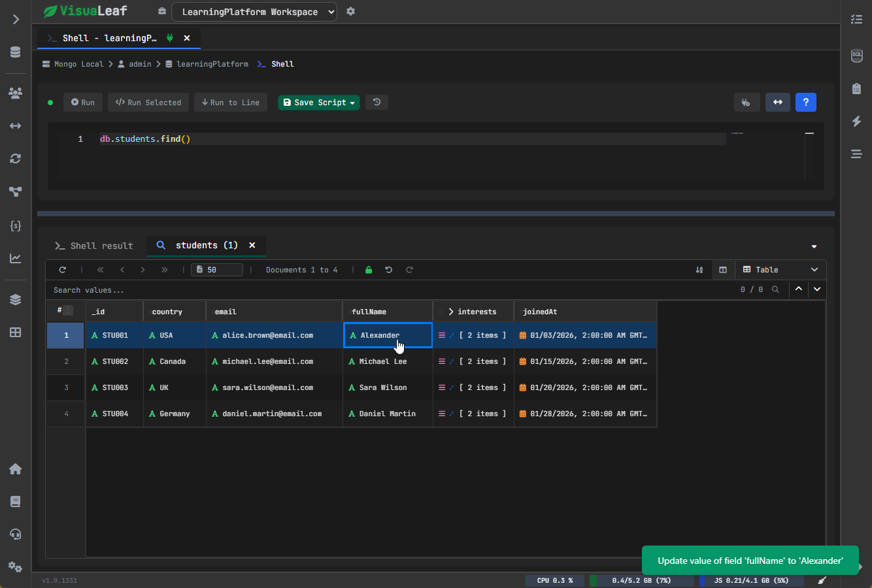Open the chart analytics icon in sidebar
The image size is (872, 588).
pyautogui.click(x=16, y=258)
